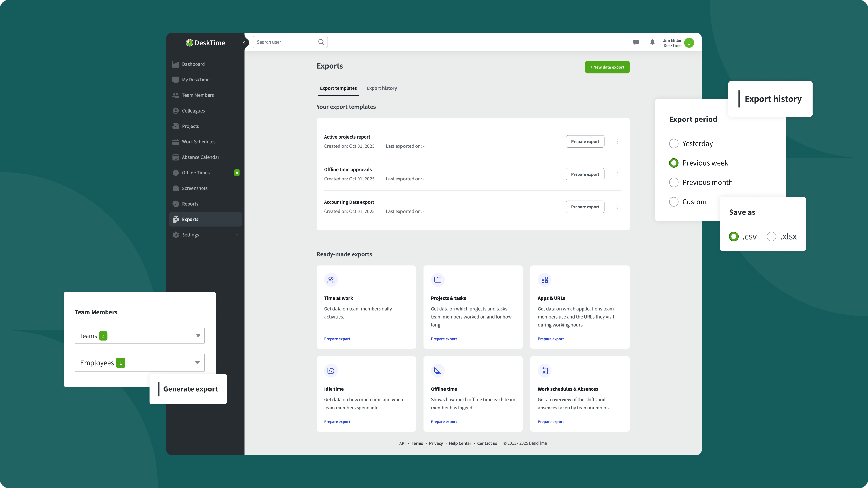Click Prepare export under Time at work
This screenshot has width=868, height=488.
click(x=337, y=339)
